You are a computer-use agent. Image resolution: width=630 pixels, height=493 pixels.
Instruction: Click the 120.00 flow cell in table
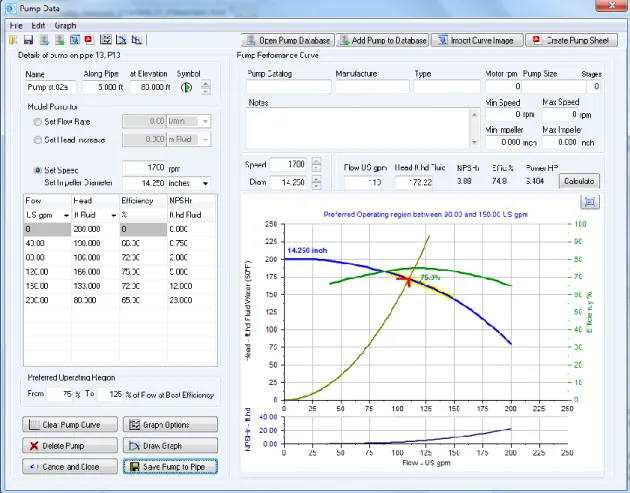(47, 272)
